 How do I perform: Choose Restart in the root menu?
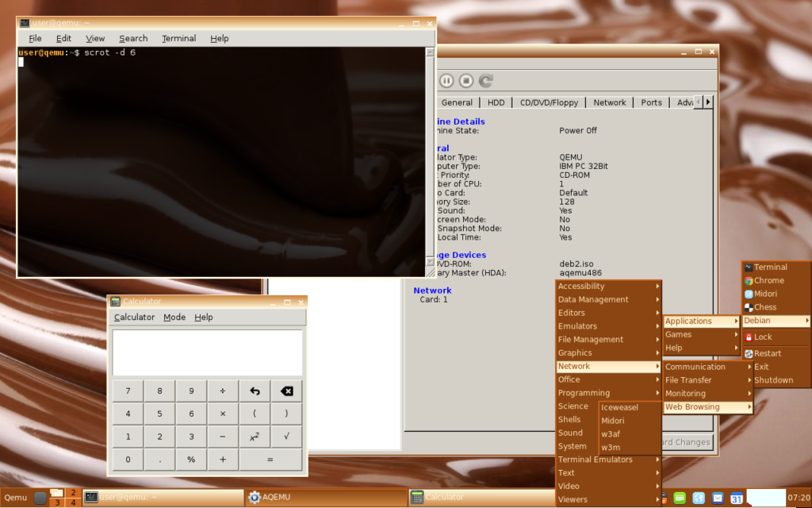[x=767, y=353]
